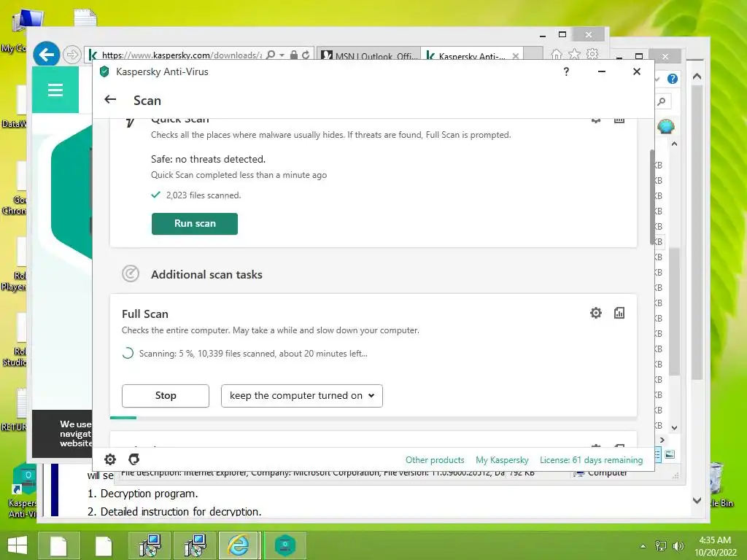Open 'keep the computer turned on' dropdown
This screenshot has width=747, height=560.
pyautogui.click(x=301, y=396)
